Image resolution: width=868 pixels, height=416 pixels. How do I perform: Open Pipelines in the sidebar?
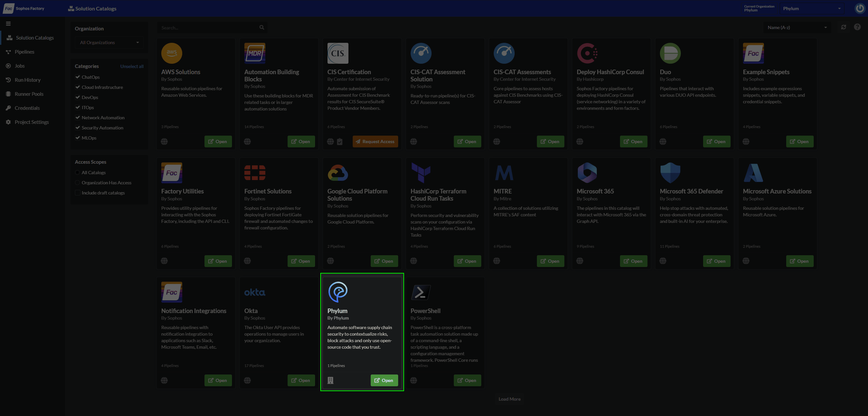[20, 52]
